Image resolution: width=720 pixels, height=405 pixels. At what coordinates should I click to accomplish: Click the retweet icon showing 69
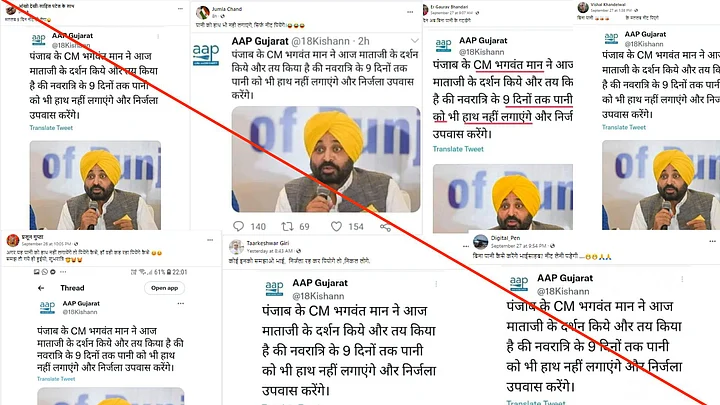click(x=287, y=226)
